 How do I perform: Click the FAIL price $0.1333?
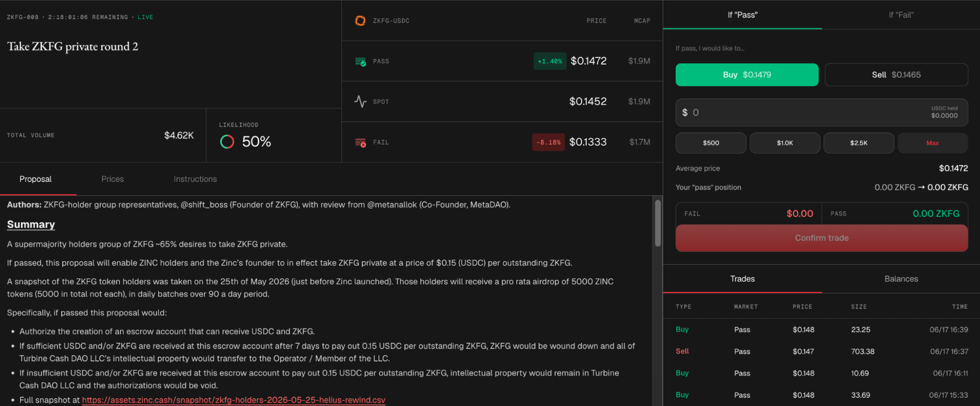(x=588, y=142)
